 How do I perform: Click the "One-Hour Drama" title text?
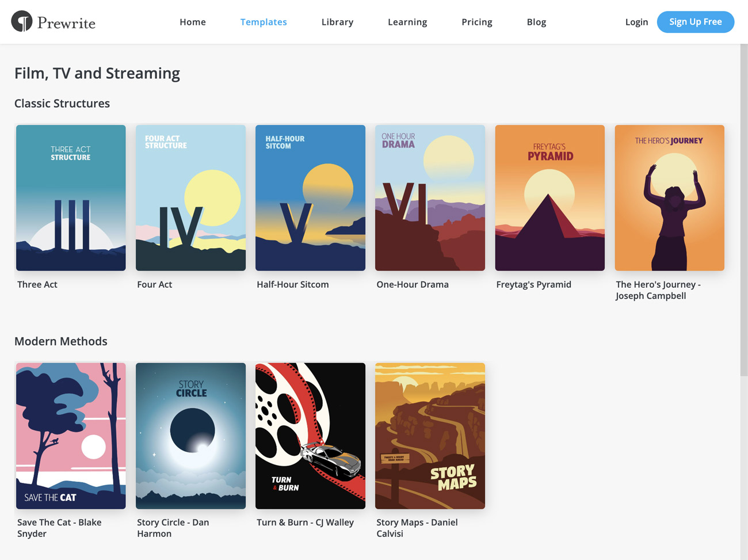pos(413,284)
